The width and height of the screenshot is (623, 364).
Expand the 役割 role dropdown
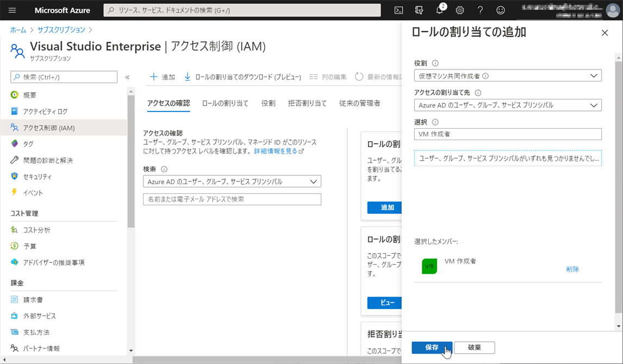[x=507, y=76]
